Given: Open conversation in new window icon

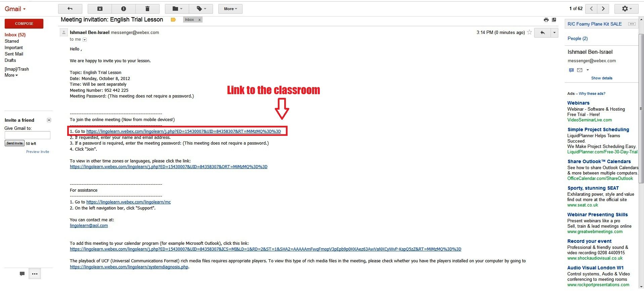Looking at the screenshot, I should (554, 20).
